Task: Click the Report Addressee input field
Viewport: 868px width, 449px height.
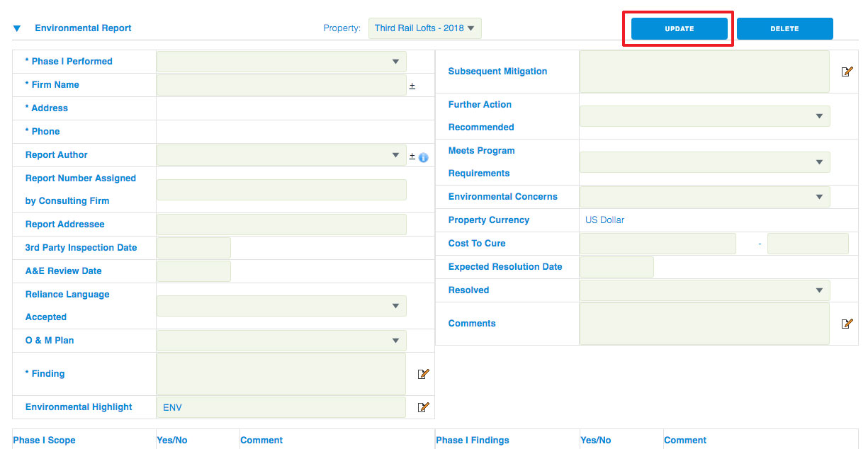Action: tap(281, 224)
